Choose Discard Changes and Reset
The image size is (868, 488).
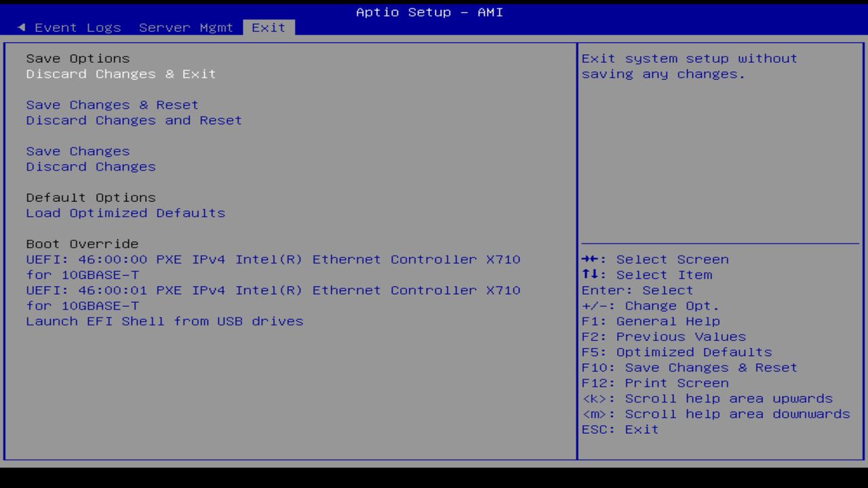pos(134,120)
